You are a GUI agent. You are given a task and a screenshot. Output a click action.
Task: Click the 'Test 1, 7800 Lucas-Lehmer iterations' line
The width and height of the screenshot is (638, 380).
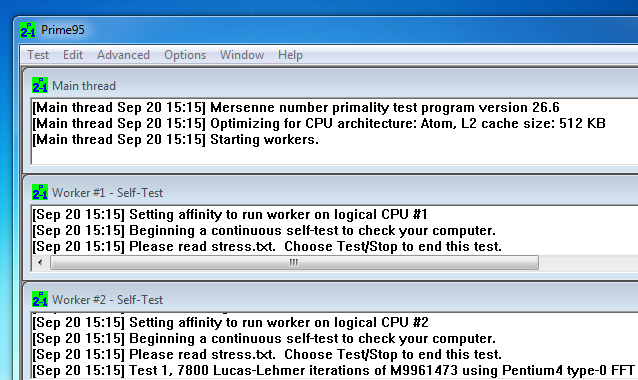pos(333,371)
